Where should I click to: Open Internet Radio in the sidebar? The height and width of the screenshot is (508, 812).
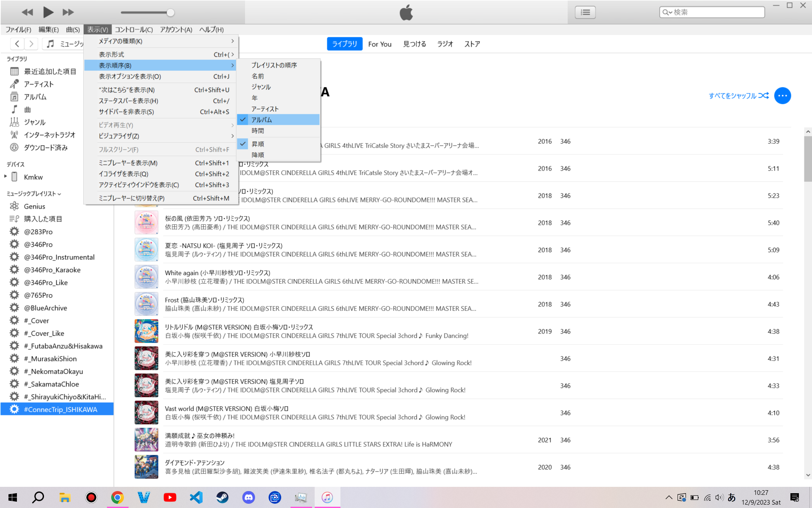point(49,135)
